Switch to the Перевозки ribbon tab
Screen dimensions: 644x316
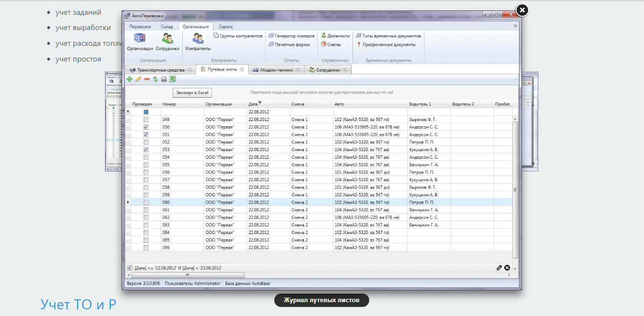(140, 27)
